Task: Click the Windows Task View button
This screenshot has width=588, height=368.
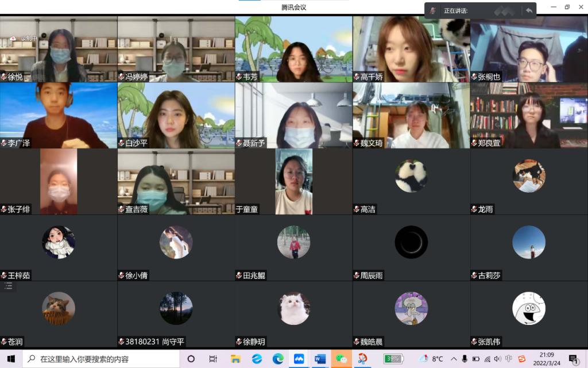Action: click(x=213, y=359)
